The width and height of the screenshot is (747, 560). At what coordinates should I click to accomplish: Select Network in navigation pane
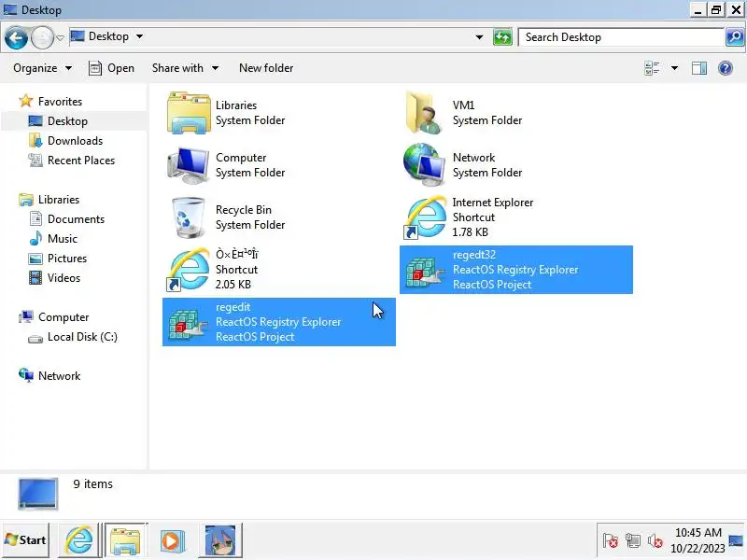point(49,376)
